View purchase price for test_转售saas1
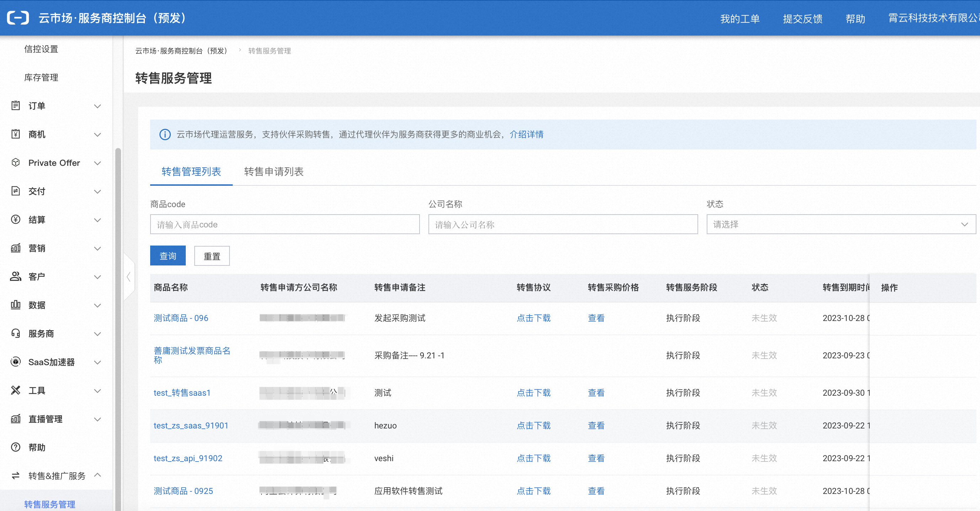This screenshot has width=980, height=511. 596,393
